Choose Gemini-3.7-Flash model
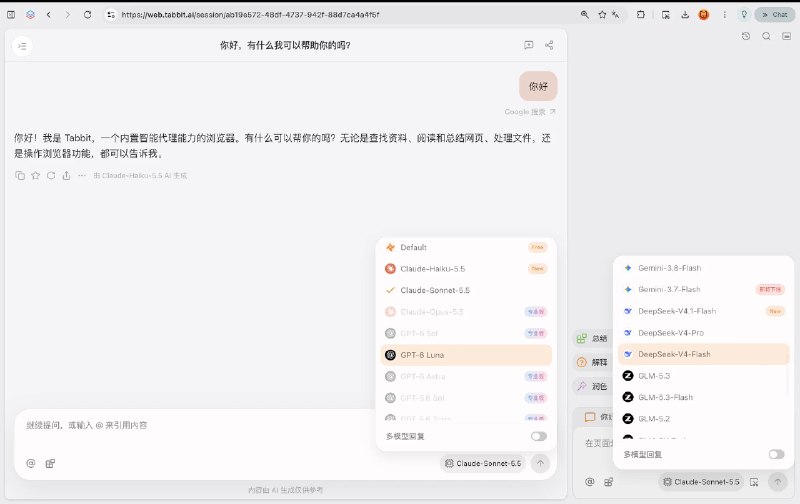800x504 pixels. pos(704,289)
